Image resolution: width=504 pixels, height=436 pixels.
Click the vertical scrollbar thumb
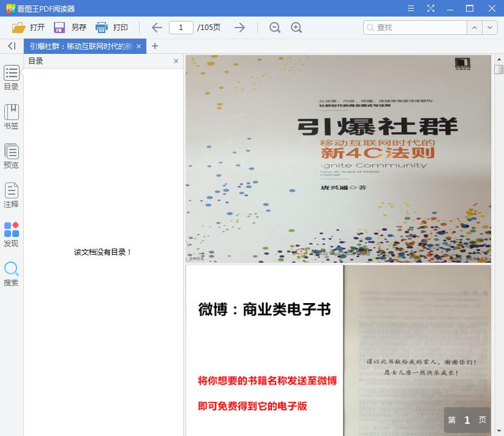(x=498, y=69)
